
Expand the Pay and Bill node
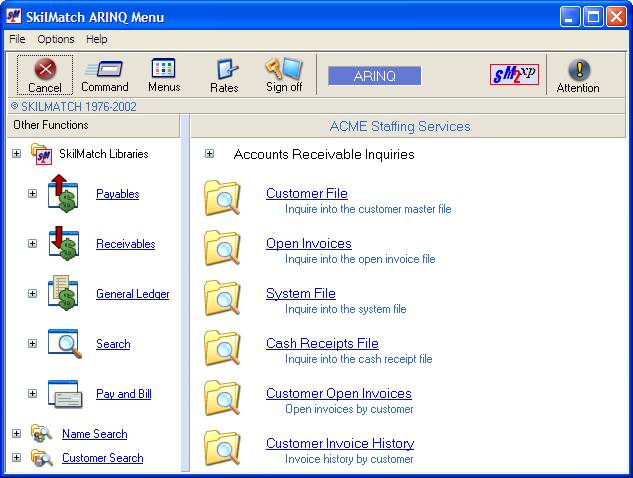coord(32,394)
